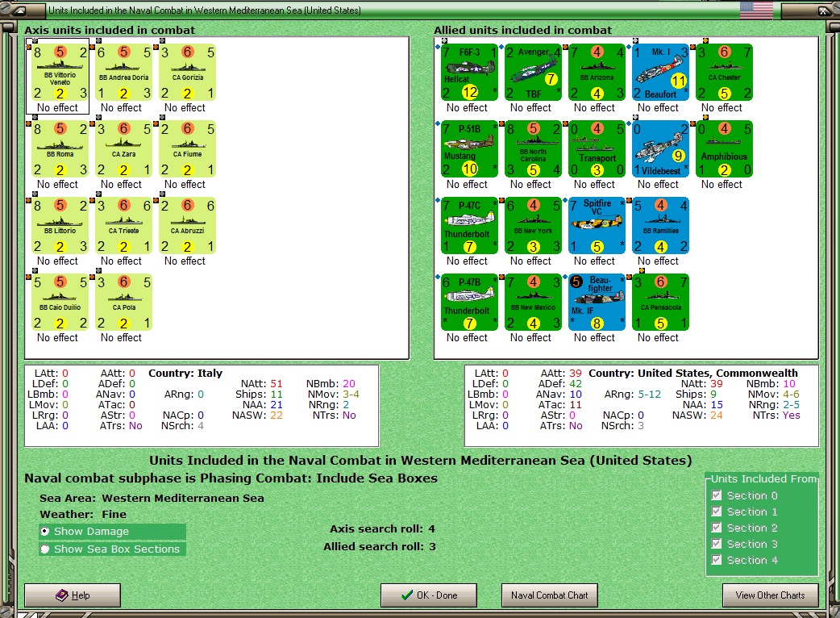Select the CA Trieste cruiser counter

pyautogui.click(x=124, y=226)
